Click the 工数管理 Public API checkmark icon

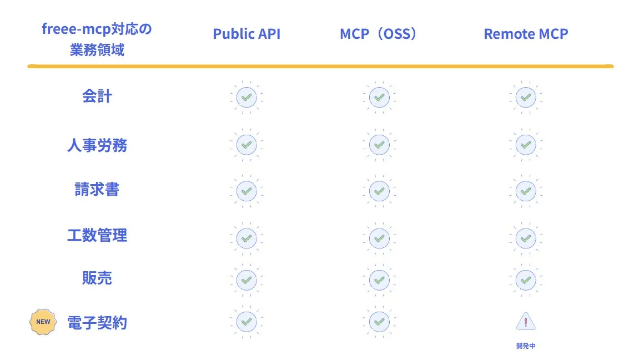pyautogui.click(x=246, y=238)
